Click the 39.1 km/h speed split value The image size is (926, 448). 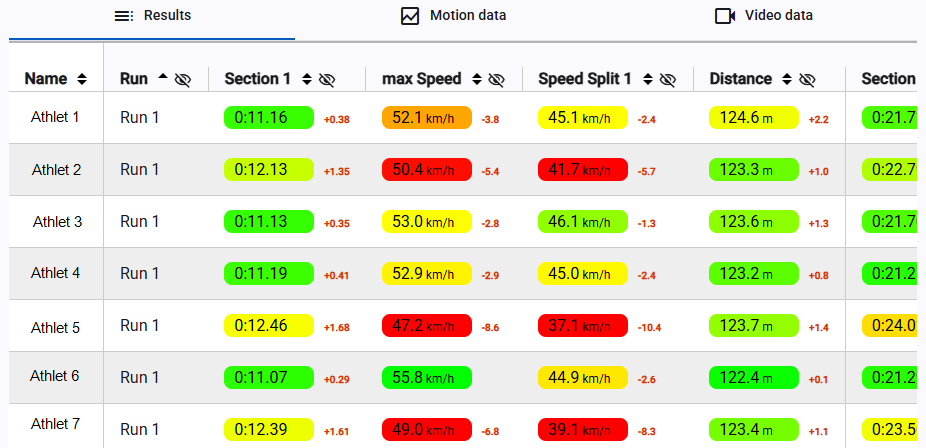[583, 430]
